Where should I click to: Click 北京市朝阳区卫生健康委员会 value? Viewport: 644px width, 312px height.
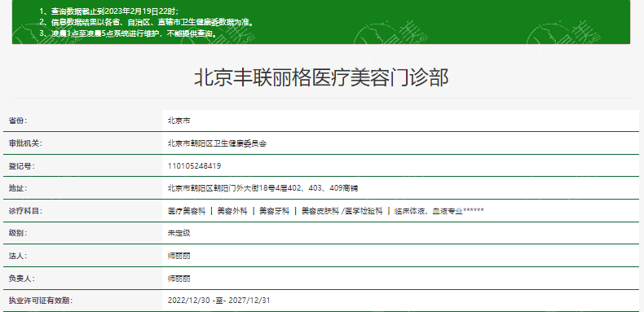218,143
